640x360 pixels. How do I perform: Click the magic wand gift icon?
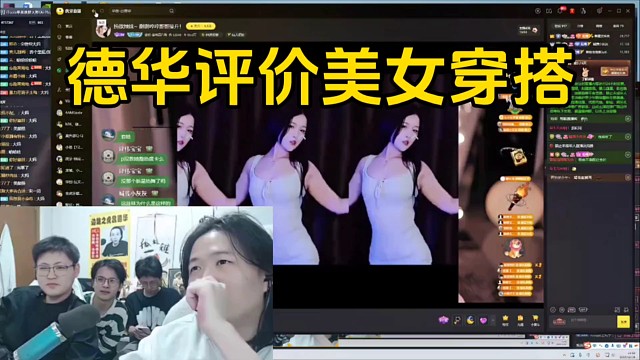tap(457, 320)
